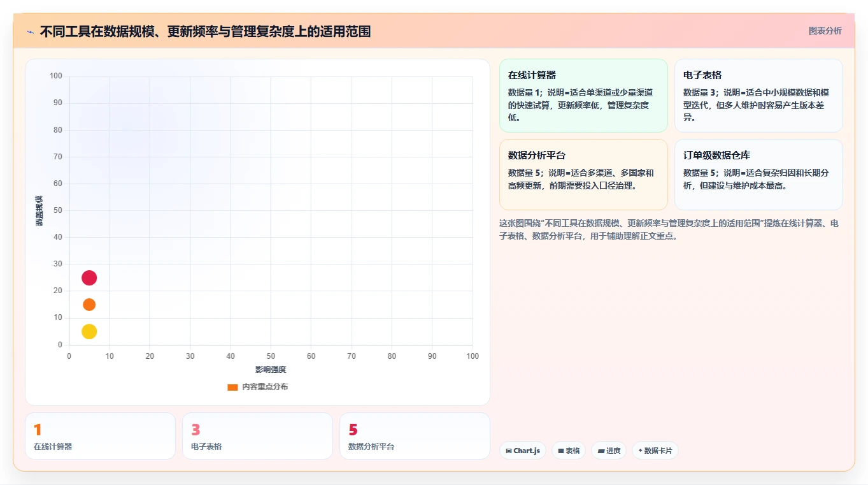The image size is (868, 485).
Task: Click the stat card showing 1 在线计算器
Action: click(100, 436)
